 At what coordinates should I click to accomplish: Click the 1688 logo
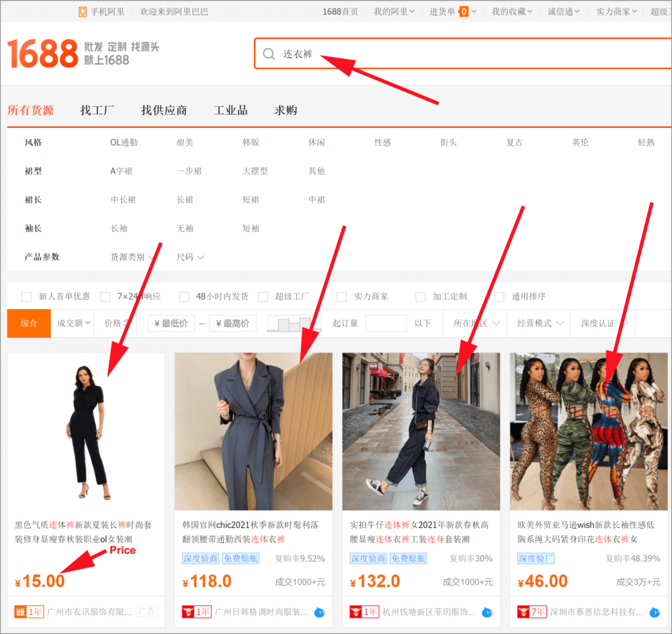(x=43, y=54)
